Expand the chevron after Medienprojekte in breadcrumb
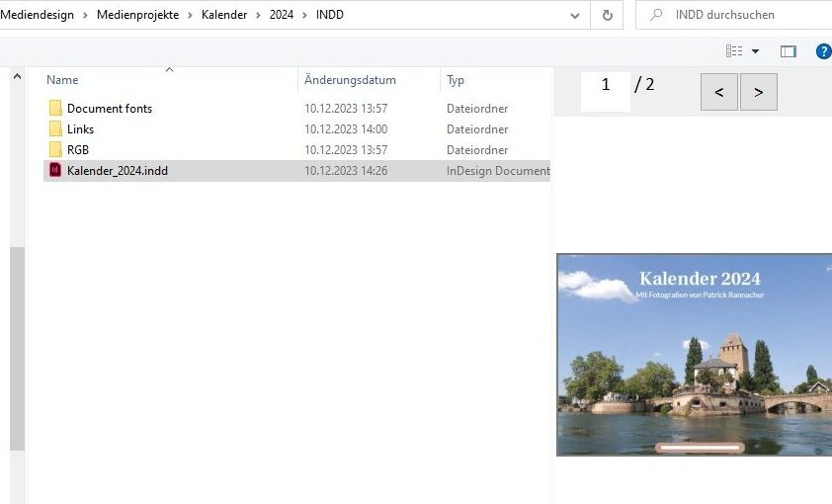 190,15
